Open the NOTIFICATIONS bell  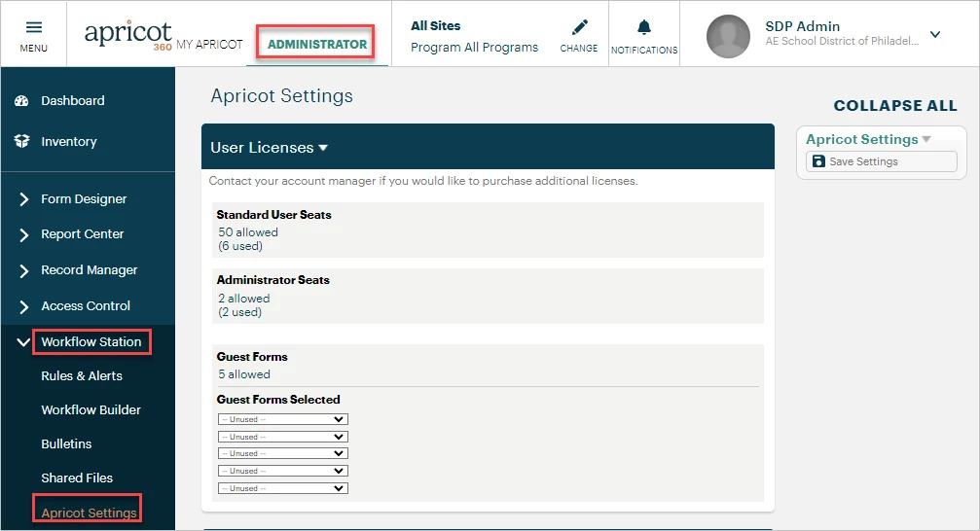pyautogui.click(x=643, y=27)
